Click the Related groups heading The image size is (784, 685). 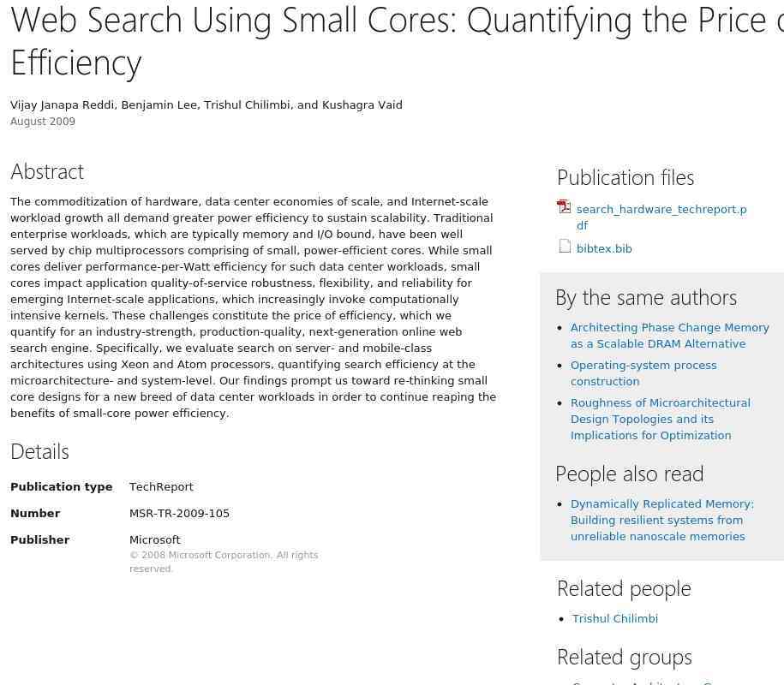[625, 658]
